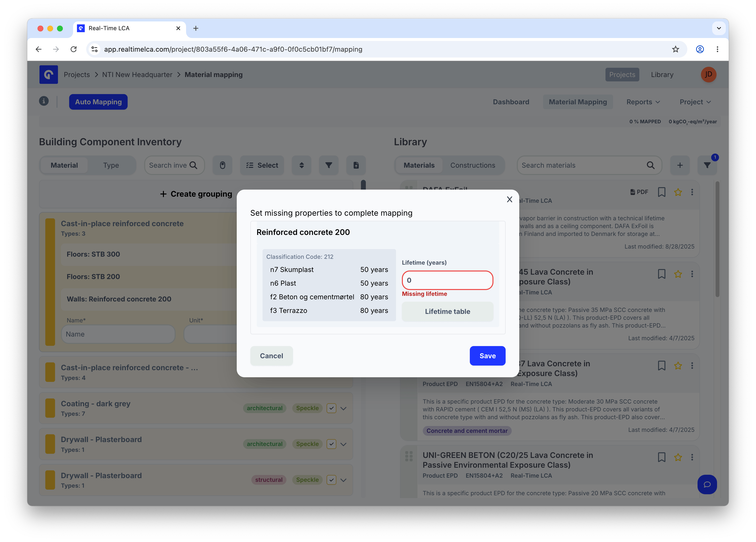Bookmark this page with the address bar star

(675, 49)
